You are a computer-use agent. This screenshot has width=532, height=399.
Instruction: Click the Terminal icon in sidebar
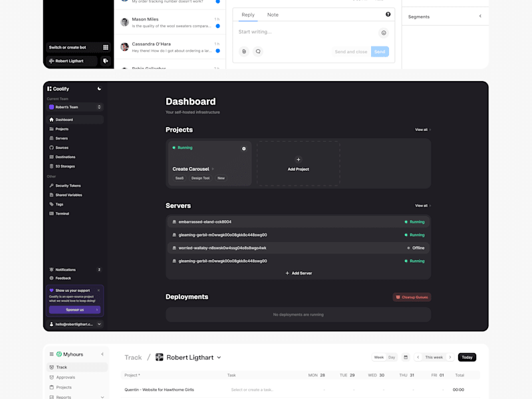(x=52, y=213)
